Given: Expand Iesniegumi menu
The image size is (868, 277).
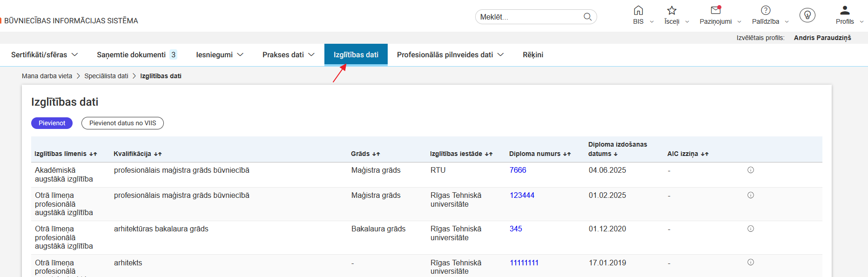Looking at the screenshot, I should (x=220, y=55).
